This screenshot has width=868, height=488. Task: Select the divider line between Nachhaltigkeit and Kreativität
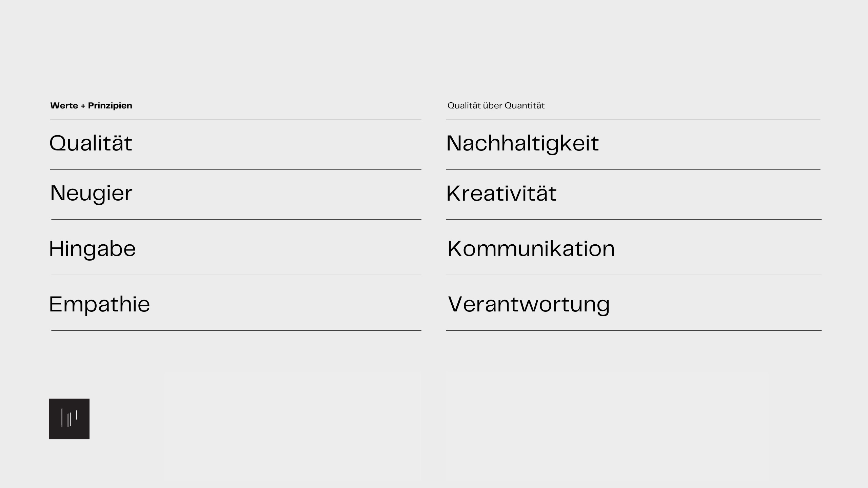coord(633,169)
